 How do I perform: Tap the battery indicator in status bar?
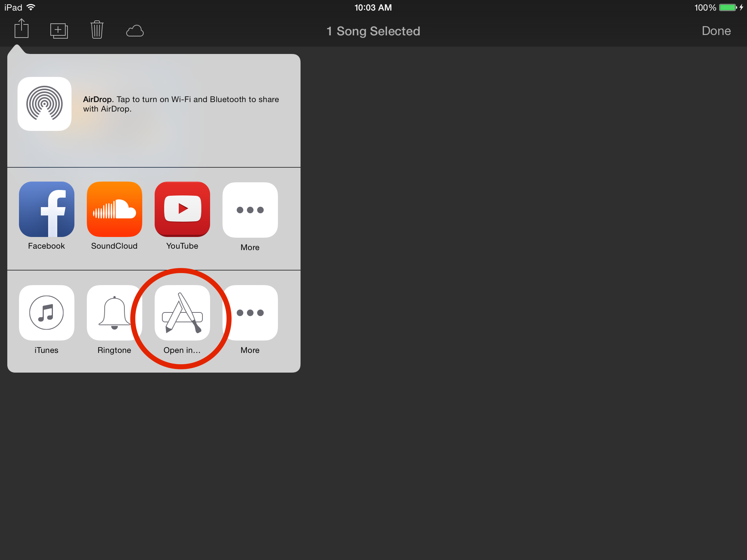click(x=728, y=8)
